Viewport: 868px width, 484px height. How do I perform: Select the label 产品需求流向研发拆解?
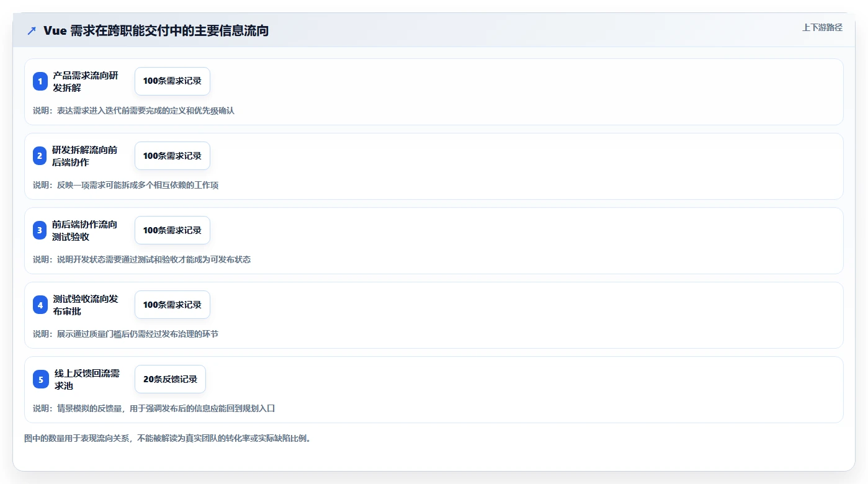(85, 81)
